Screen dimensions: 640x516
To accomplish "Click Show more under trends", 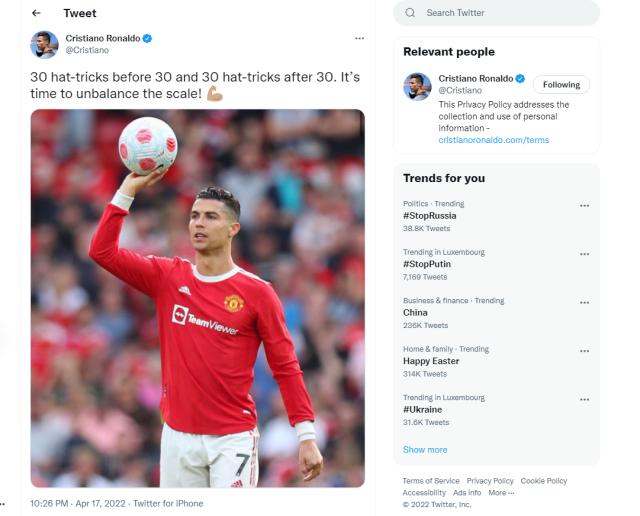I will point(425,450).
